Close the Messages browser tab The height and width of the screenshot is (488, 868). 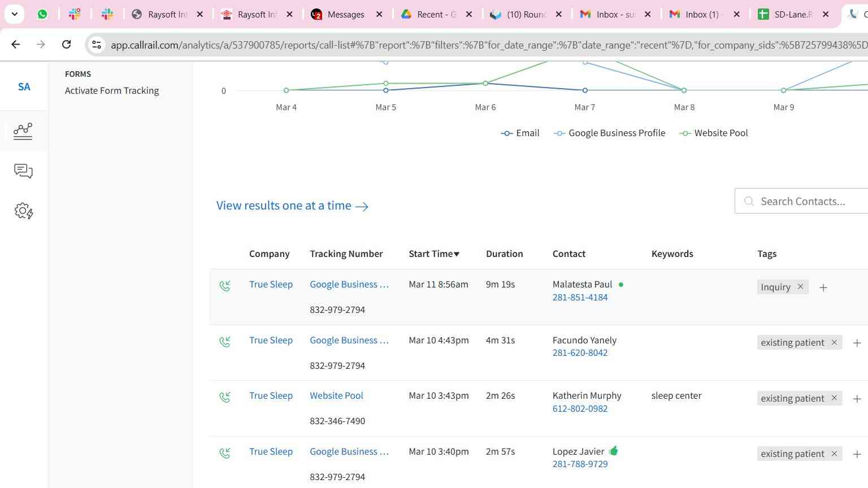click(379, 14)
